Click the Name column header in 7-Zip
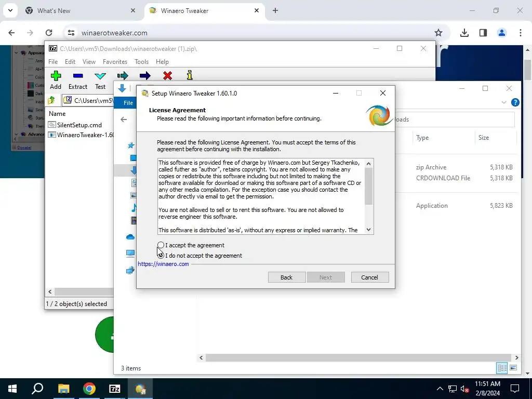The width and height of the screenshot is (532, 399). (57, 114)
